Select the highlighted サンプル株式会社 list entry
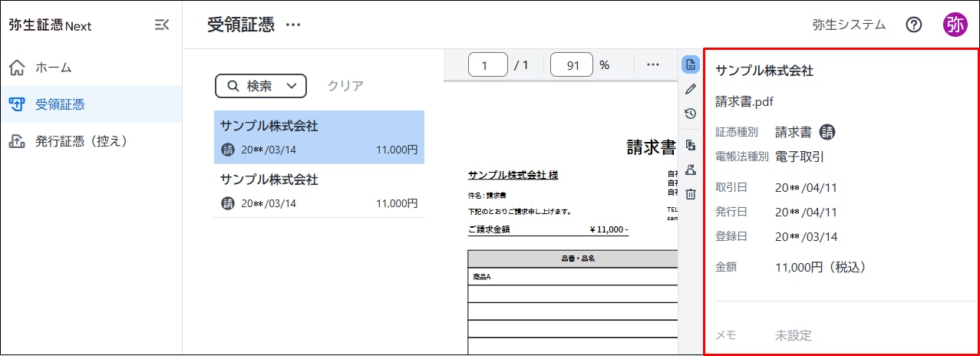The height and width of the screenshot is (356, 980). tap(319, 137)
